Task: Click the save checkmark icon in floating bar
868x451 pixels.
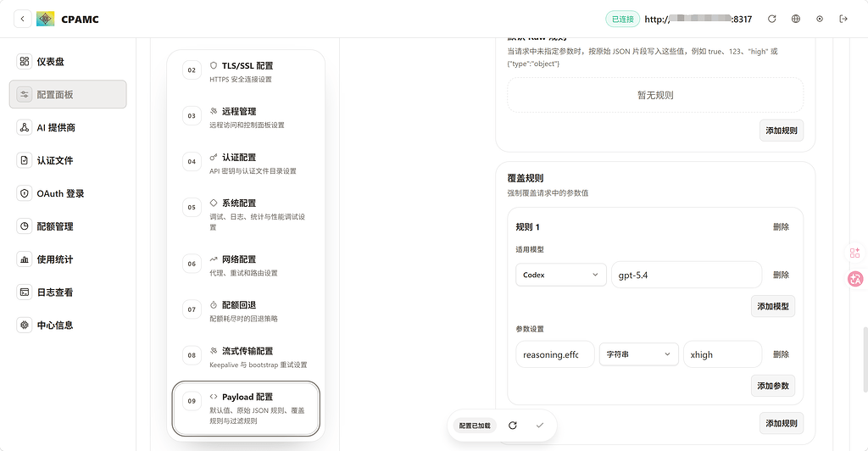Action: pos(540,426)
